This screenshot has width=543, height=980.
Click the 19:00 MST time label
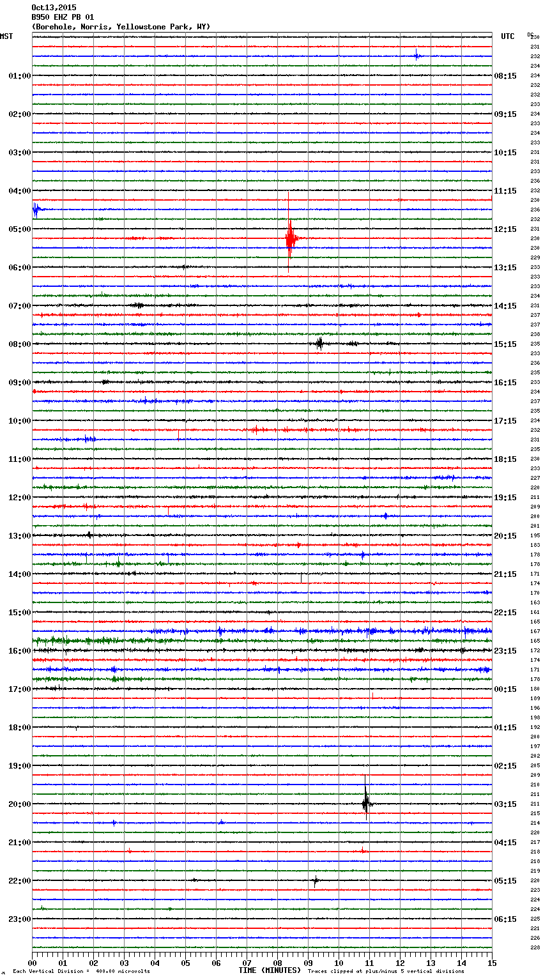pos(19,766)
